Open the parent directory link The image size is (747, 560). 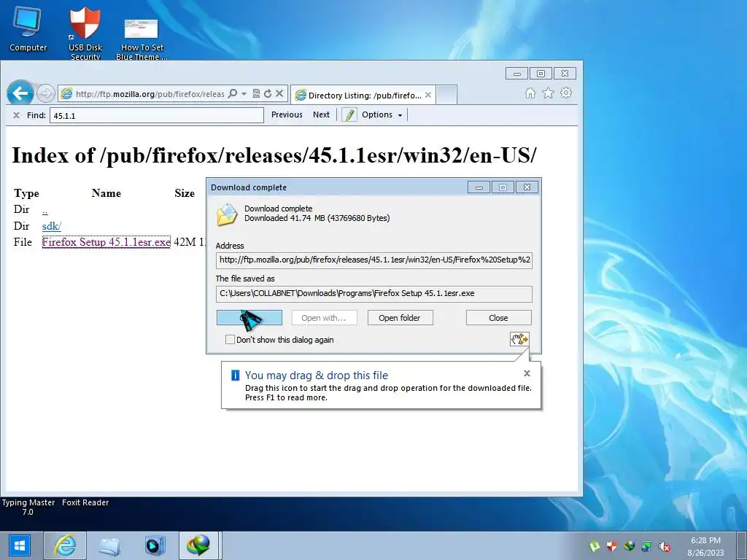point(44,209)
